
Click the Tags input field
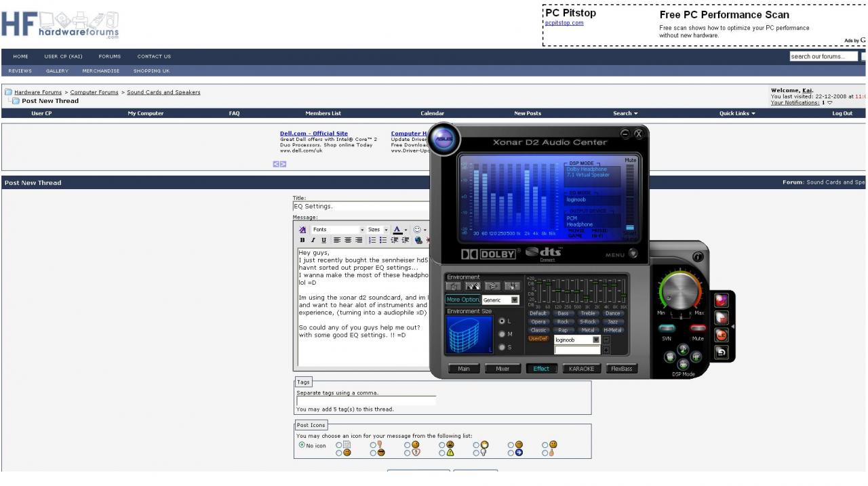point(366,401)
